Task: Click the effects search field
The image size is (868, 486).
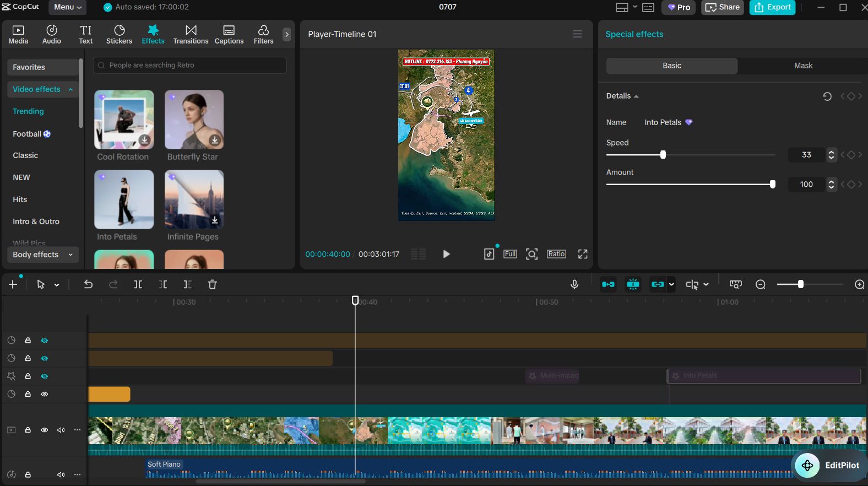Action: (x=190, y=65)
